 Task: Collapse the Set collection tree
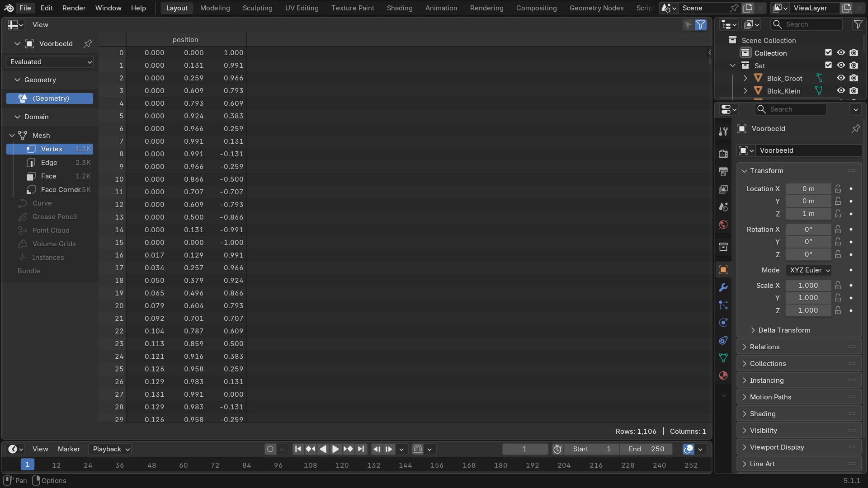coord(733,66)
